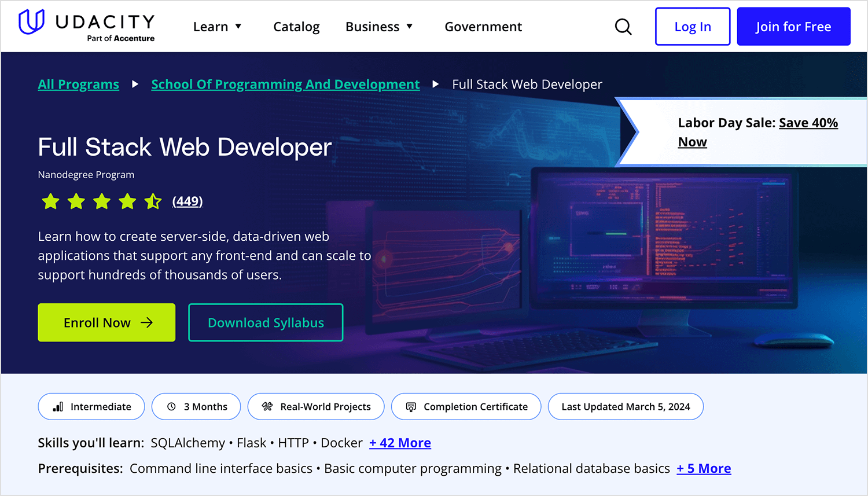Click the Docker skill text
The image size is (868, 496).
click(341, 443)
